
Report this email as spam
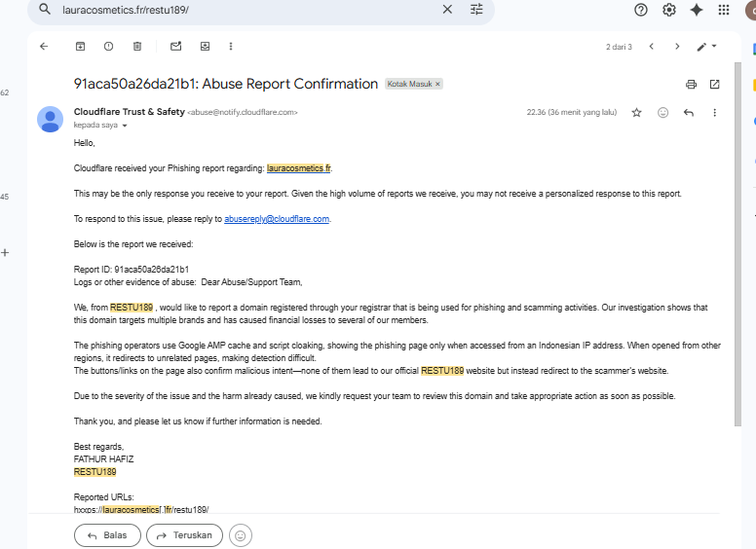click(108, 46)
